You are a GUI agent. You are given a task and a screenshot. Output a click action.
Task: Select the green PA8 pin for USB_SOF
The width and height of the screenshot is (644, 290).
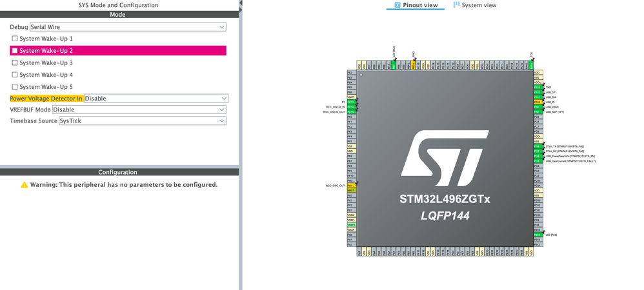538,111
